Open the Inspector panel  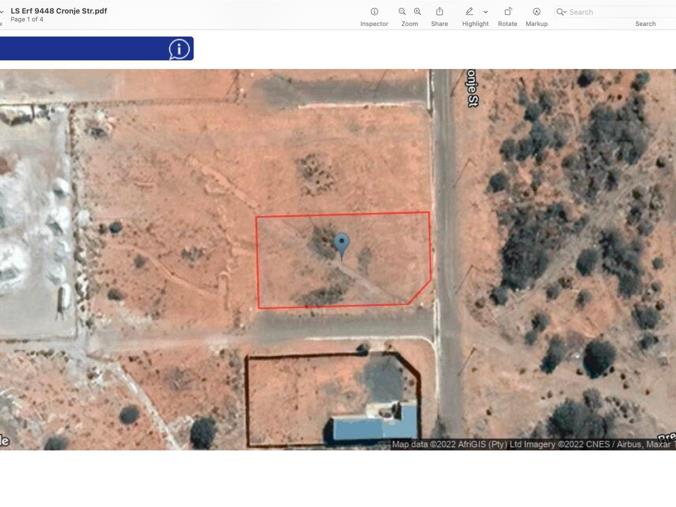pos(374,12)
